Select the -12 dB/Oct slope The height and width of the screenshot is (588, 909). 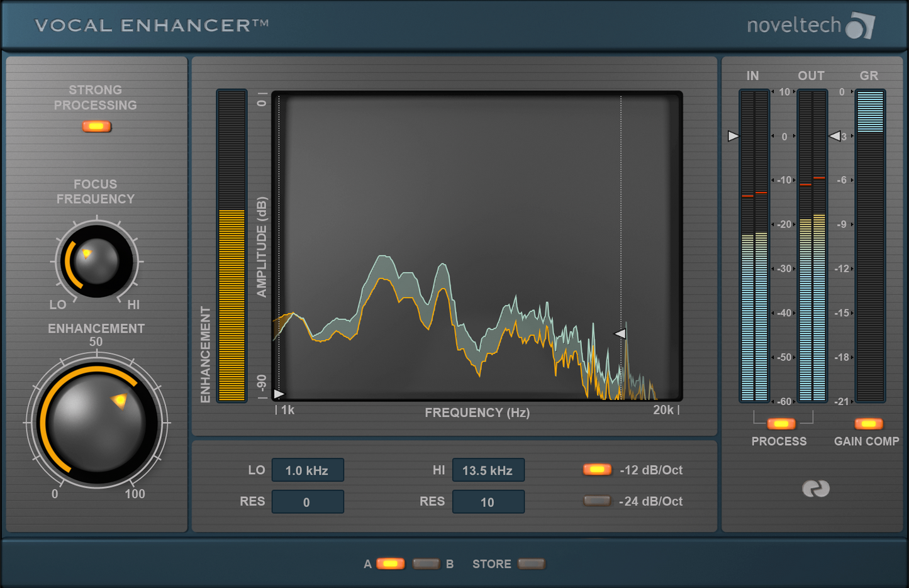[x=597, y=469]
